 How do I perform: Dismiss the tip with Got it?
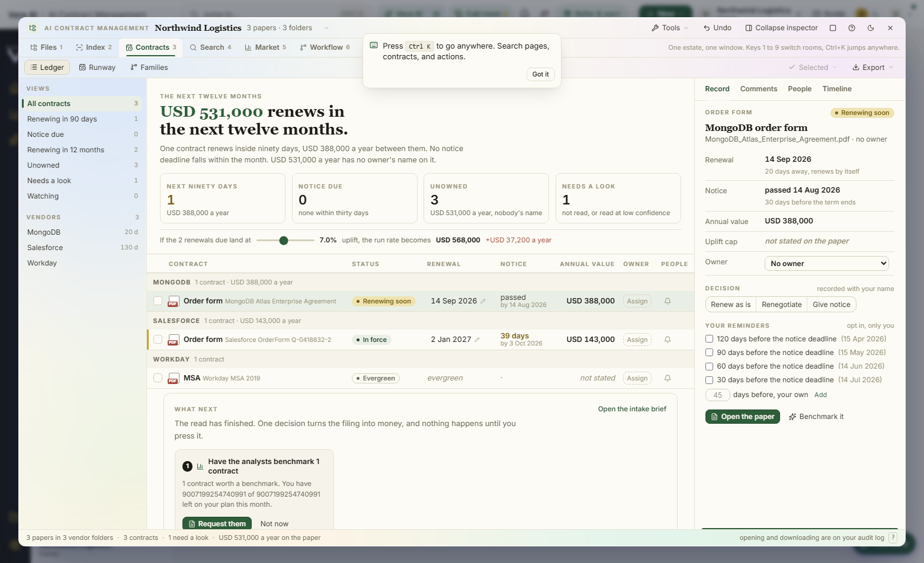pyautogui.click(x=540, y=74)
